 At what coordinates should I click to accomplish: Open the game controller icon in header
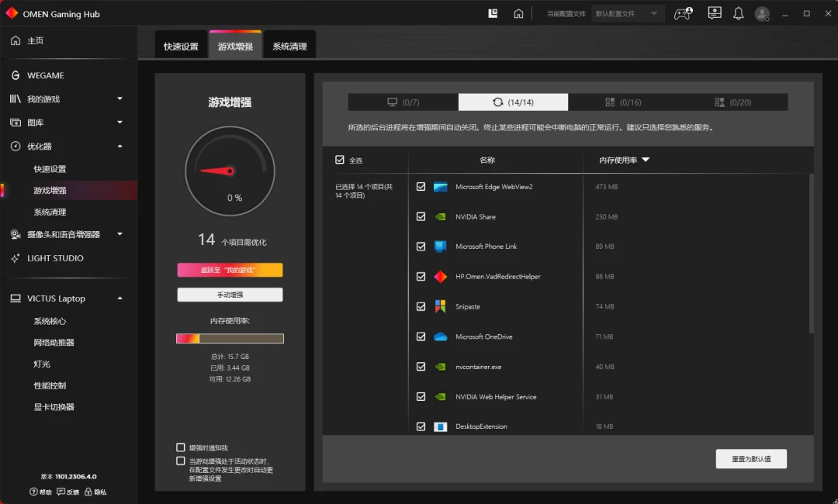pyautogui.click(x=683, y=14)
